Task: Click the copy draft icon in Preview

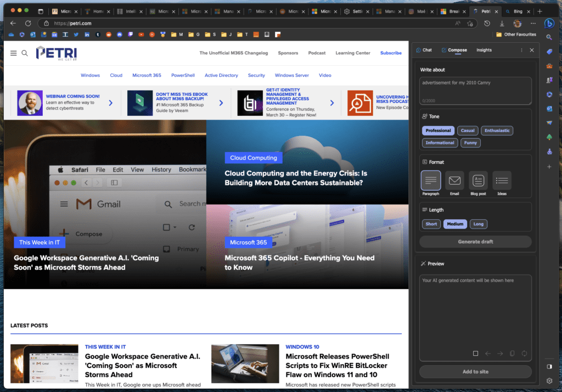Action: point(512,353)
